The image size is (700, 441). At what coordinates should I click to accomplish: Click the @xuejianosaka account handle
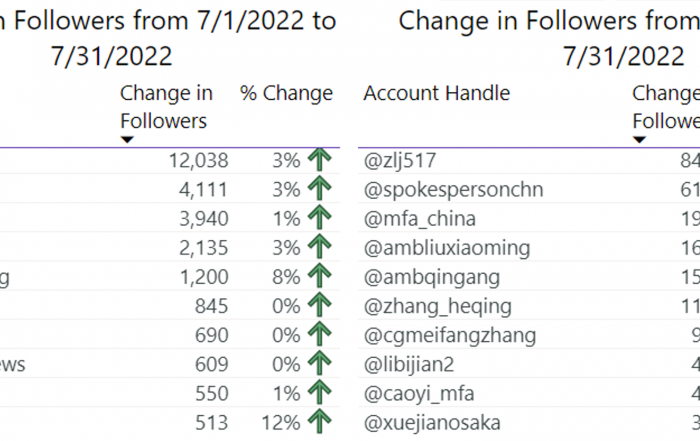(432, 423)
